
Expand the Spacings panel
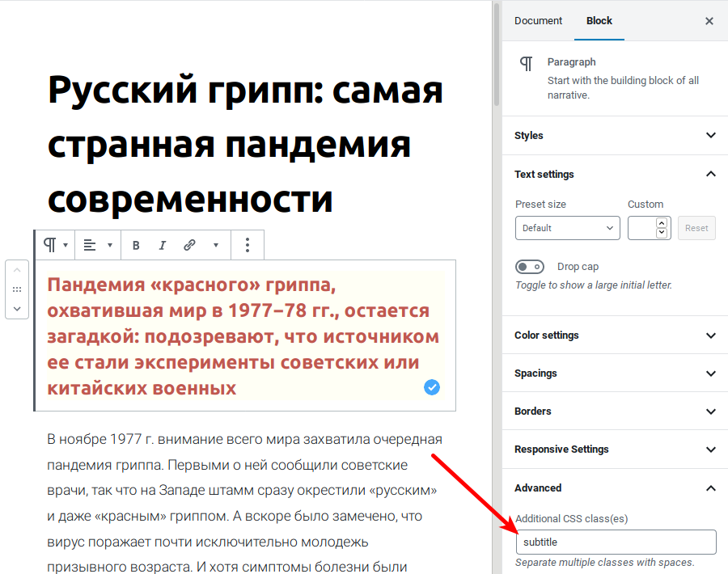point(616,373)
